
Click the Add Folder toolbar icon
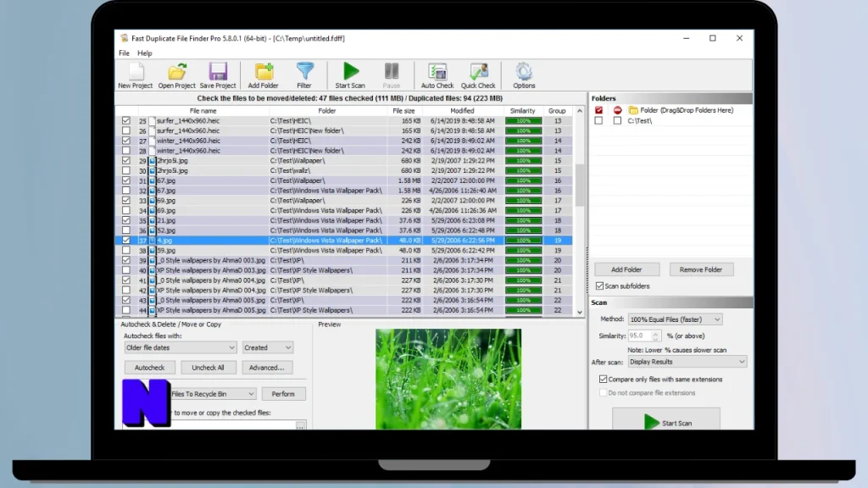click(x=264, y=72)
